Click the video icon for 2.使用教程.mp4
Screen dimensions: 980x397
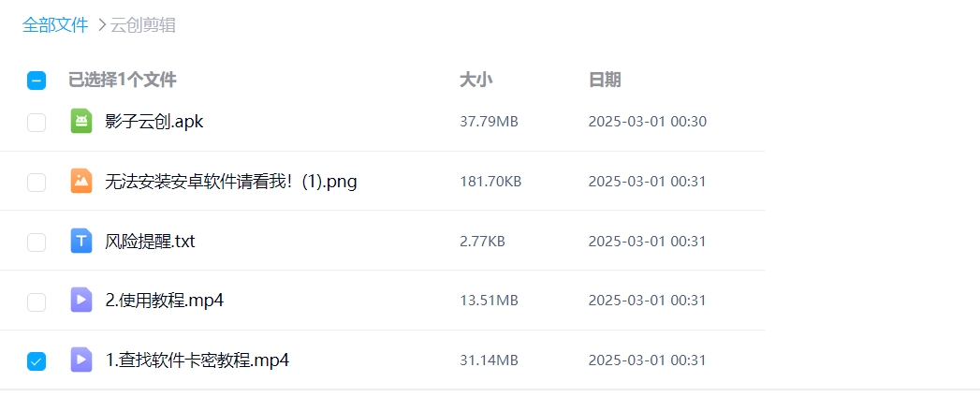click(81, 300)
